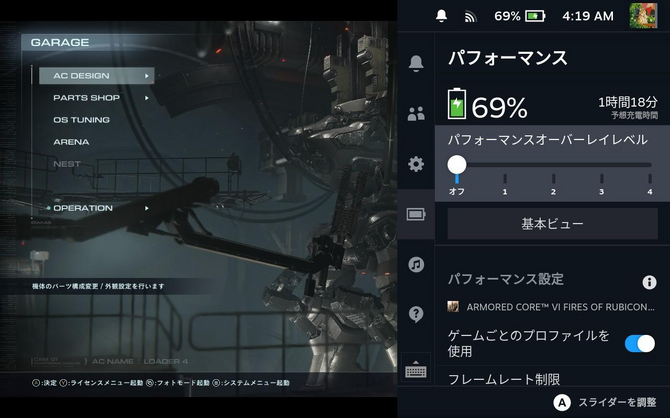Click the 基本ビュー button

point(552,224)
